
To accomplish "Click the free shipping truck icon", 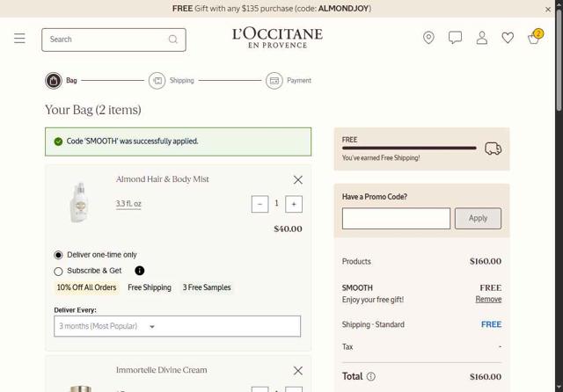I will point(493,149).
